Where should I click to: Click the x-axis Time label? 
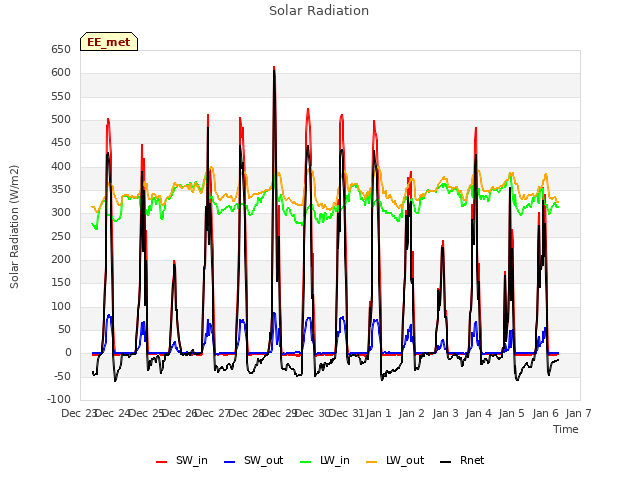tap(566, 429)
